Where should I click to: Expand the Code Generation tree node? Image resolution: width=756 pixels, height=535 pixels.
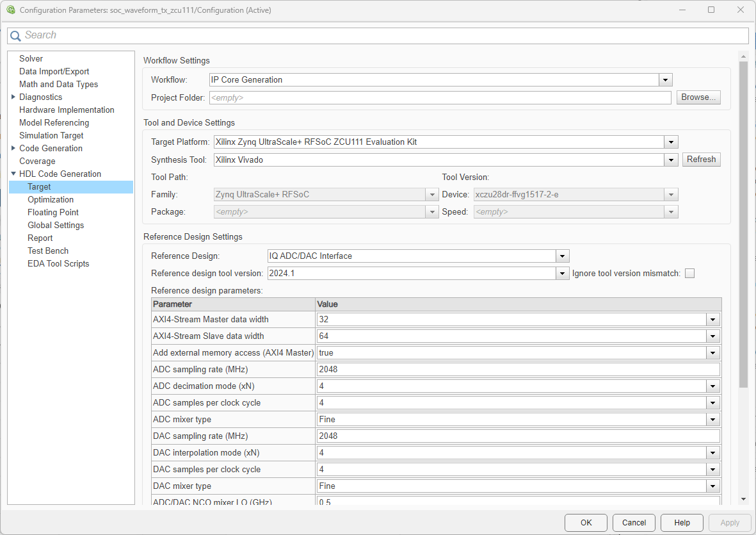(13, 149)
